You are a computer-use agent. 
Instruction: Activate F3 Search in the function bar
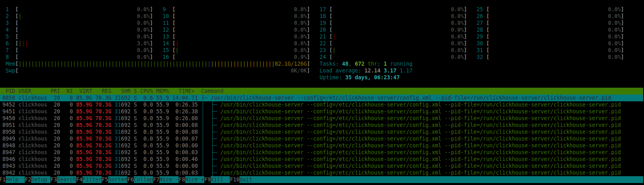click(63, 179)
